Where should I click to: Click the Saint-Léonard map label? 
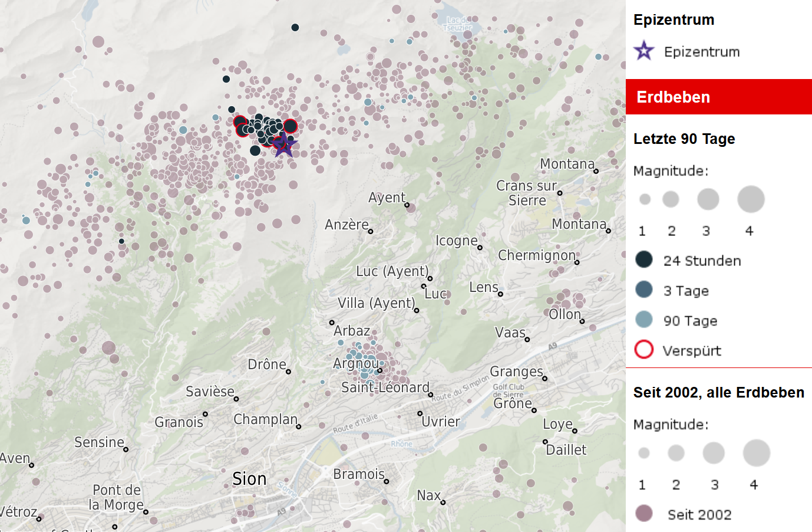tap(385, 387)
